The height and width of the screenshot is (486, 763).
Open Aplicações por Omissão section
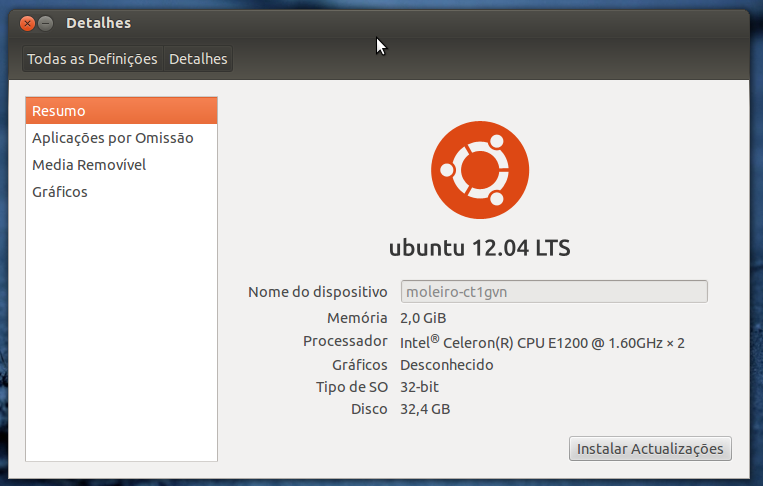[121, 138]
